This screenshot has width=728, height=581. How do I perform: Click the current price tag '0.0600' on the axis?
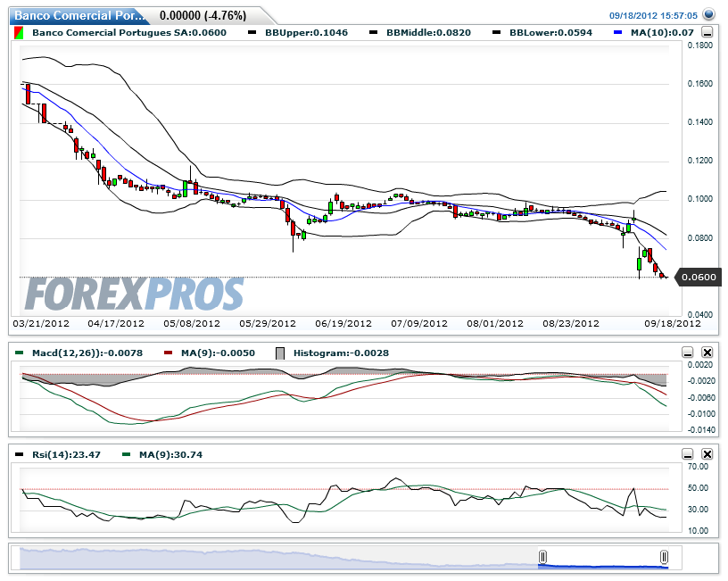point(699,278)
